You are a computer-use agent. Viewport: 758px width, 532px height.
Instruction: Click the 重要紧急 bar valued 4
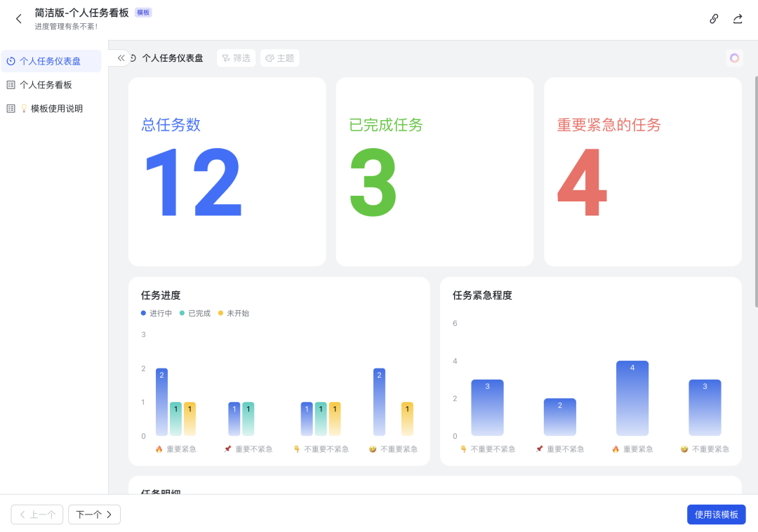[x=632, y=398]
